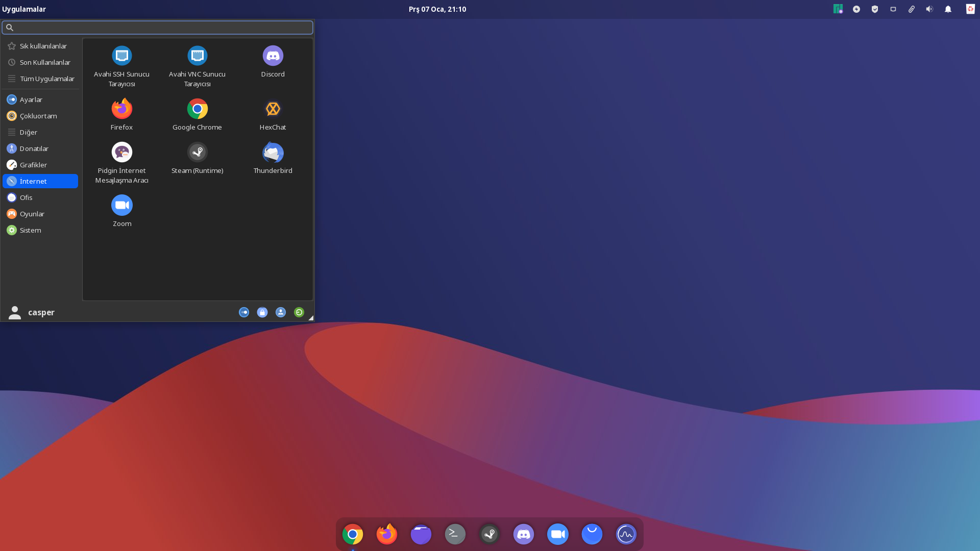Open Steam (Runtime) from the menu
Viewport: 980px width, 551px height.
pos(197,153)
